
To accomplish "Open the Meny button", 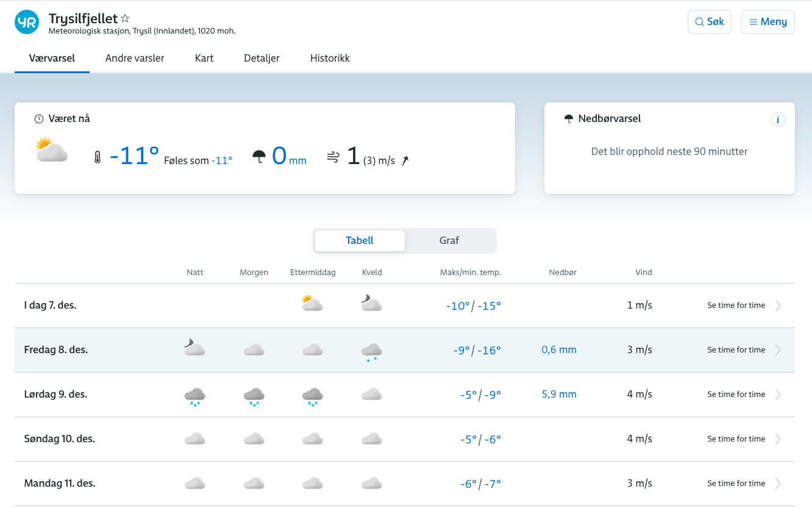I will (x=767, y=22).
